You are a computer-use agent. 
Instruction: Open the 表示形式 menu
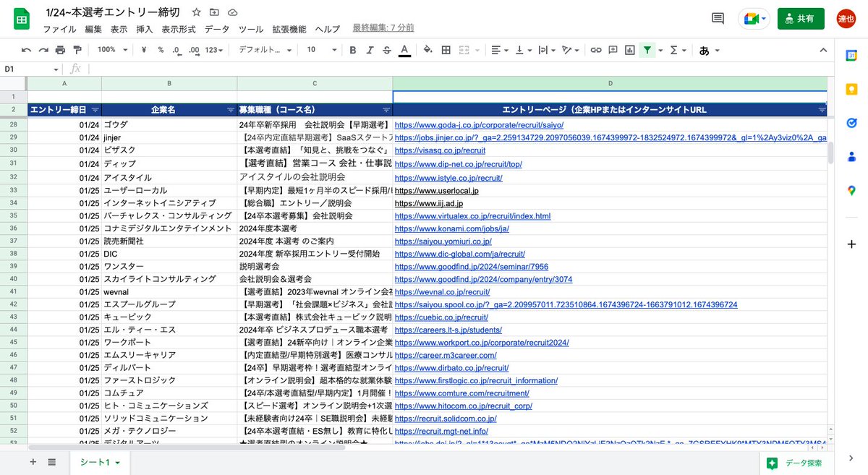[x=179, y=29]
